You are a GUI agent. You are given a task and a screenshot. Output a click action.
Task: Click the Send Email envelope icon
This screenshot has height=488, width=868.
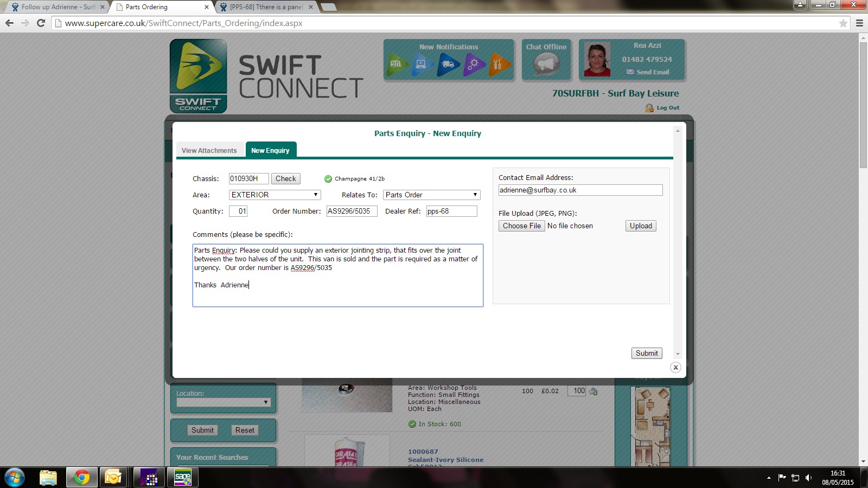[x=630, y=72]
